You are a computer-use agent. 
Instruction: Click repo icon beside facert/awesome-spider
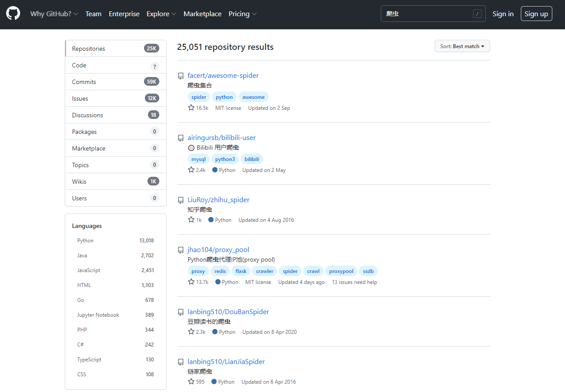coord(181,76)
